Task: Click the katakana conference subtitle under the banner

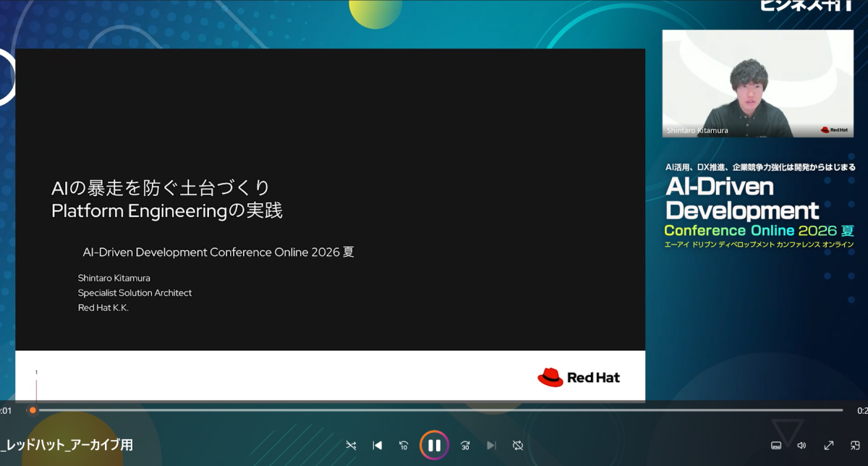Action: pos(759,245)
